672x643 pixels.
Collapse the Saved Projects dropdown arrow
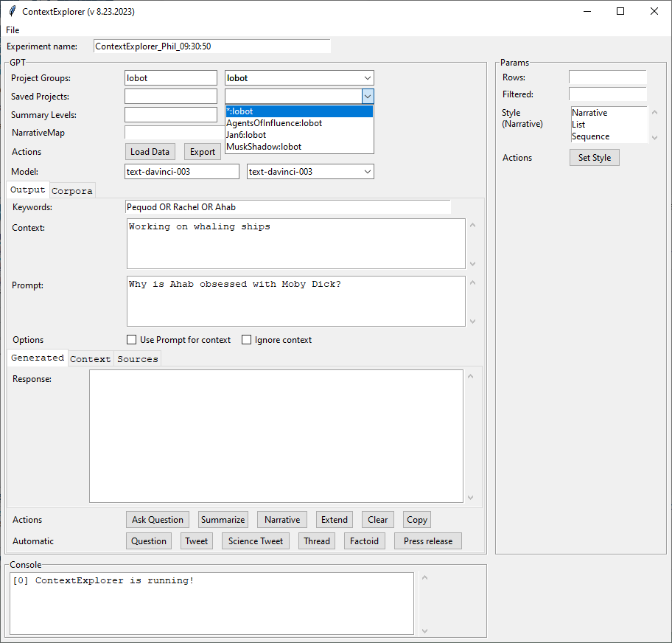pos(368,97)
